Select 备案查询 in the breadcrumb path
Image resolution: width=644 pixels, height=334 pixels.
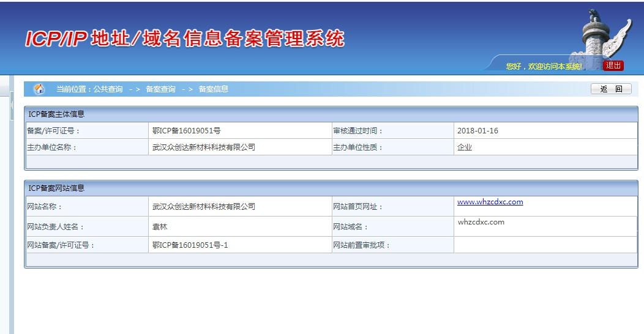click(x=160, y=89)
